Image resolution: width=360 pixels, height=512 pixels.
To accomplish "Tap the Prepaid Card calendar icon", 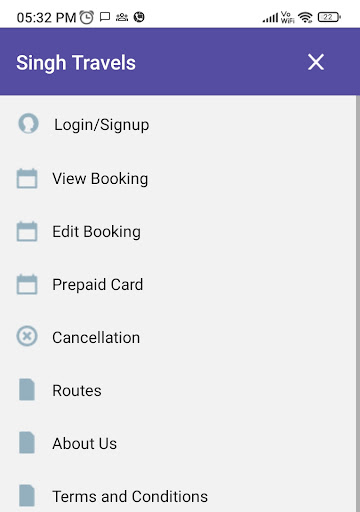I will tap(27, 284).
